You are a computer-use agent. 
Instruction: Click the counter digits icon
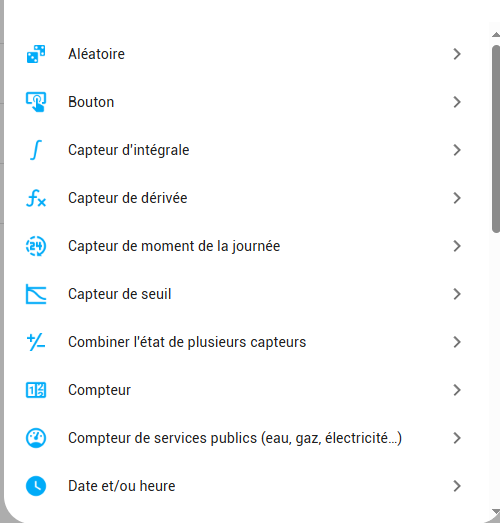pos(36,390)
